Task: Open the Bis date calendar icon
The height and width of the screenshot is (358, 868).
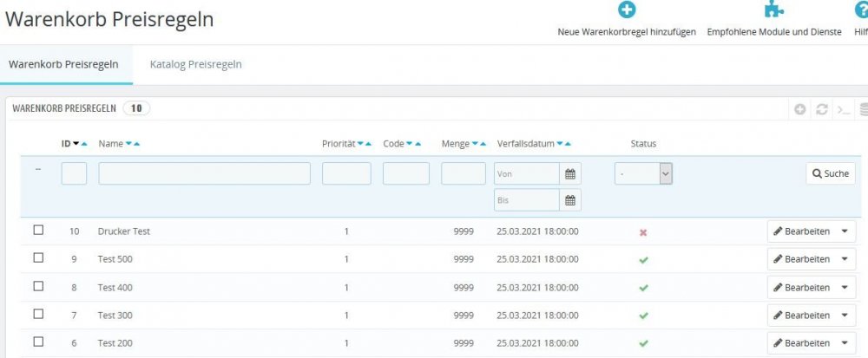Action: (570, 200)
